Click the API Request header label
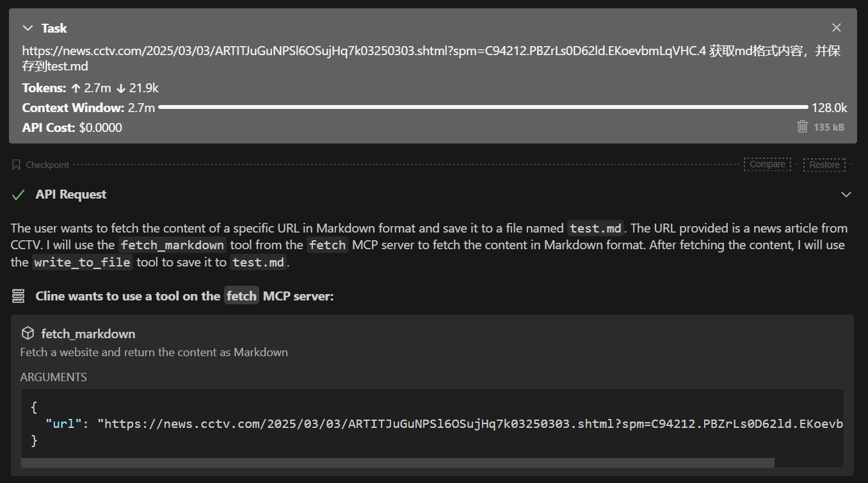 tap(71, 195)
